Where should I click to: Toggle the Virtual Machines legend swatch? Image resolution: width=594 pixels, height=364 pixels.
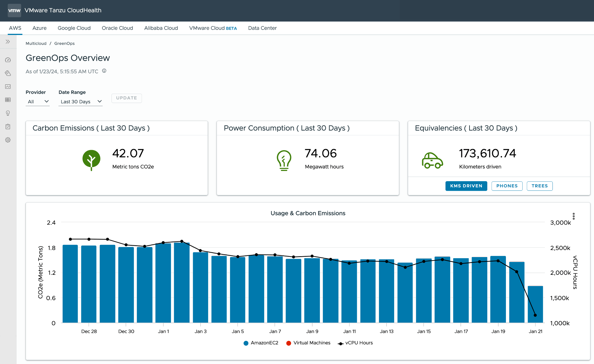click(289, 343)
